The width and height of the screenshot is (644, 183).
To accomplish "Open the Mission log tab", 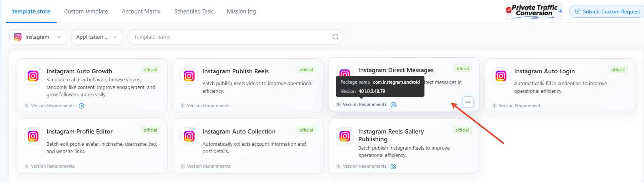I will pos(241,12).
